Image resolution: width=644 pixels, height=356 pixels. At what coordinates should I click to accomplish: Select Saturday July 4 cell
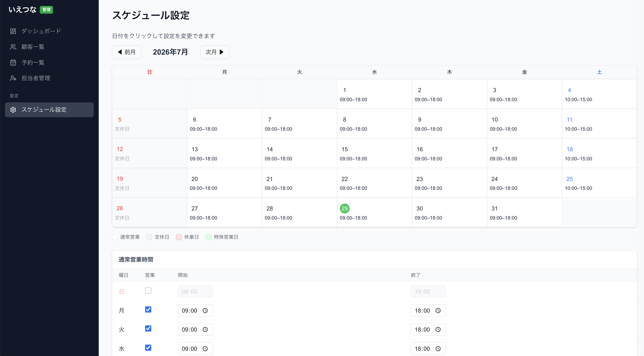click(599, 94)
